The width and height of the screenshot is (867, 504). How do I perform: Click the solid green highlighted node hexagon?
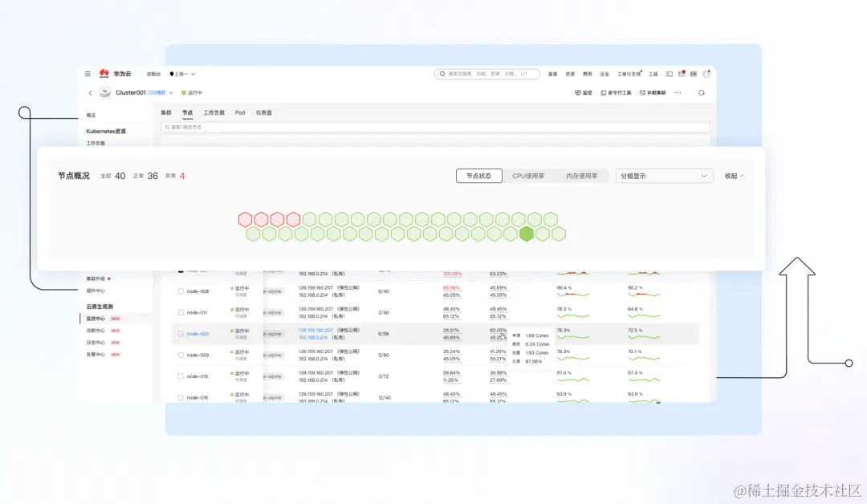tap(527, 234)
